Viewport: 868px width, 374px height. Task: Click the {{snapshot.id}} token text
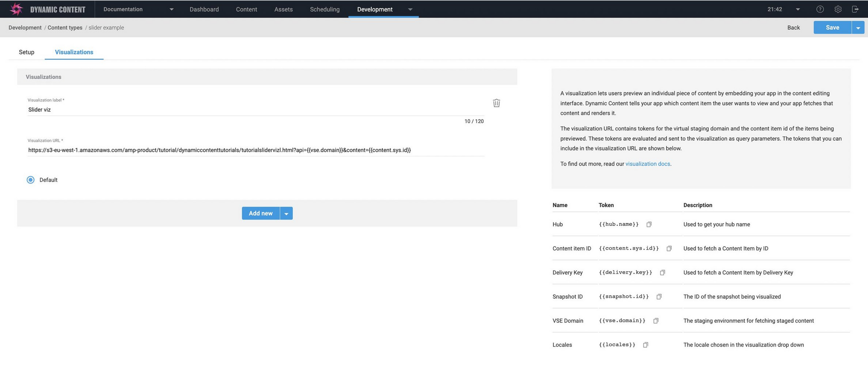624,297
